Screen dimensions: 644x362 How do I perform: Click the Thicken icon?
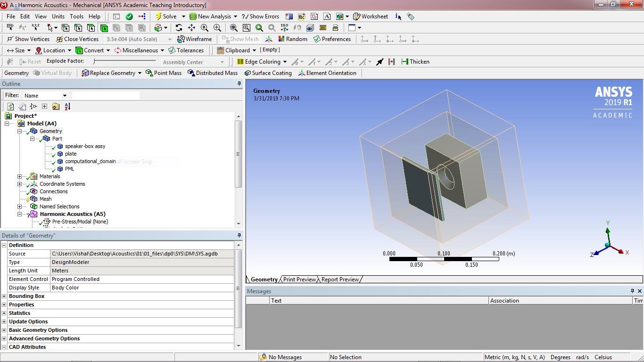[405, 62]
